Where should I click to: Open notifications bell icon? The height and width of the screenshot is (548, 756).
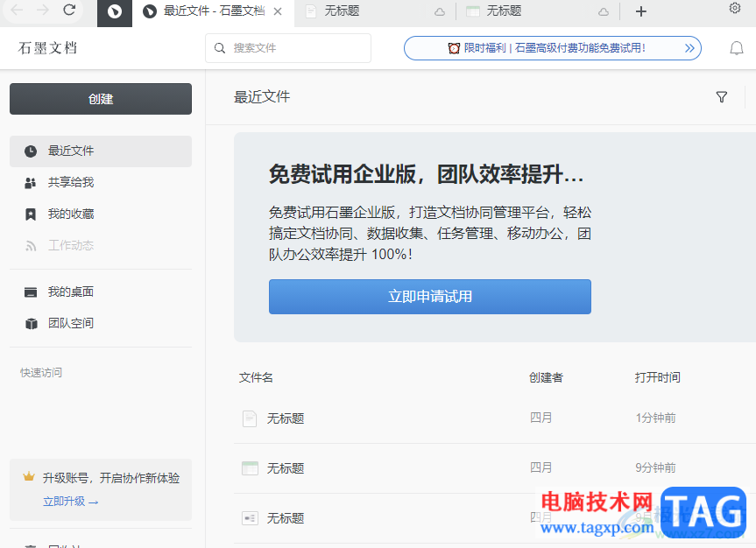point(737,48)
